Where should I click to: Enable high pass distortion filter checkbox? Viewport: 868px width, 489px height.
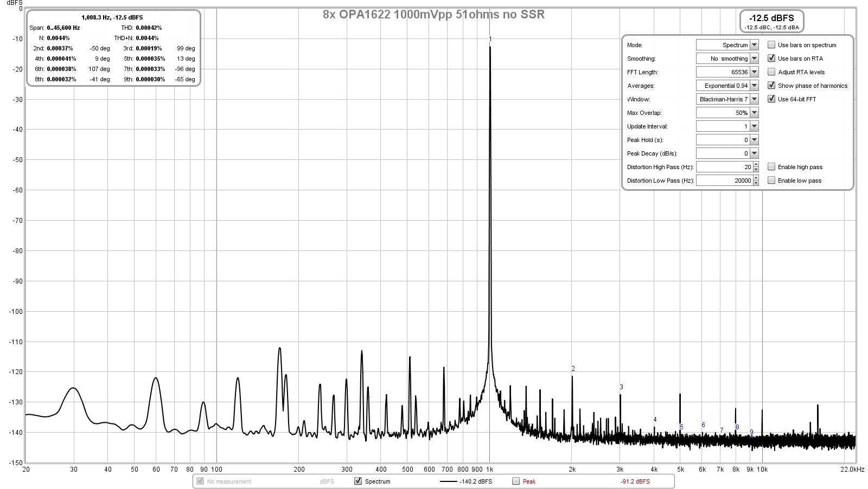771,167
